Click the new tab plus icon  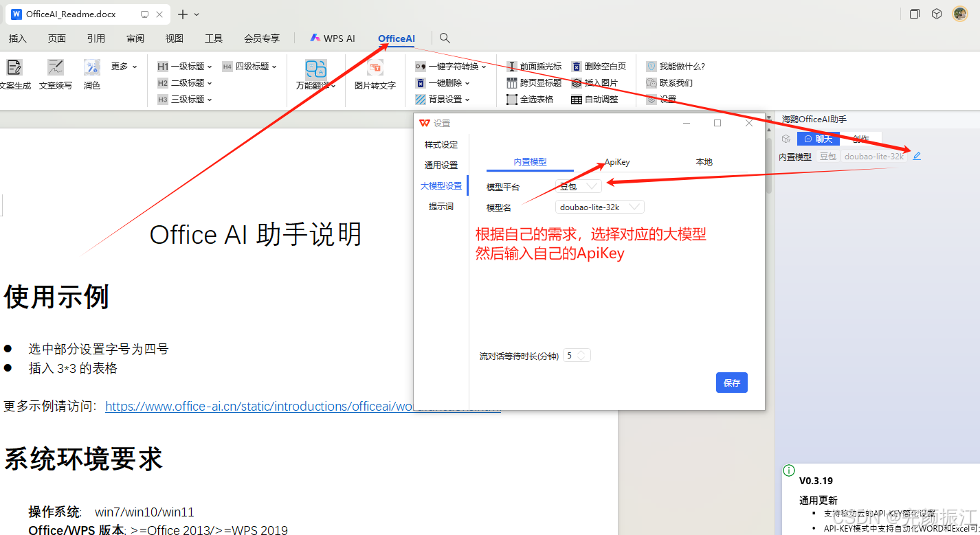(182, 14)
